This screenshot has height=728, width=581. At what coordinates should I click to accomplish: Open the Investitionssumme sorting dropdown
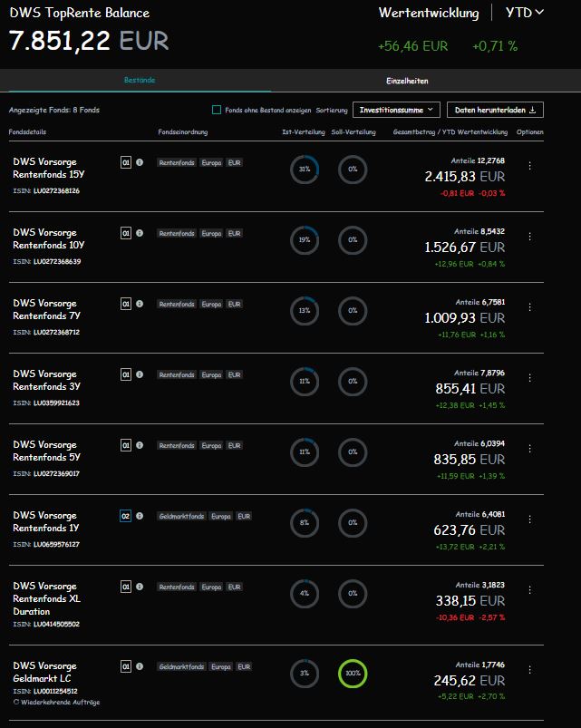click(x=396, y=110)
